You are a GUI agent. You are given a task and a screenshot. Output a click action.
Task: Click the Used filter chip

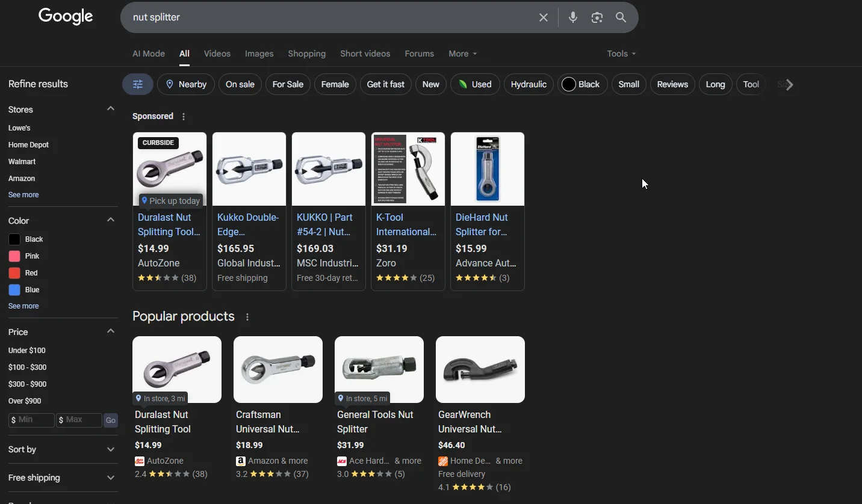[x=474, y=84]
